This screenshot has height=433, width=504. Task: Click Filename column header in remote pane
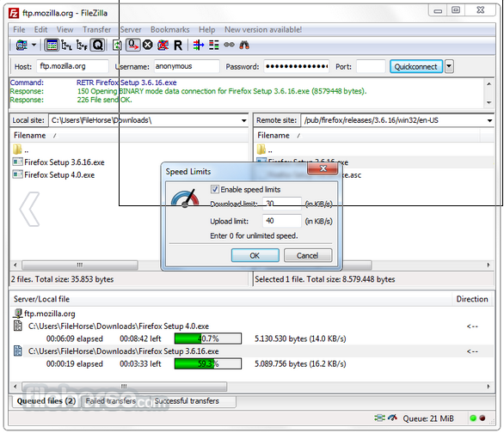click(366, 136)
